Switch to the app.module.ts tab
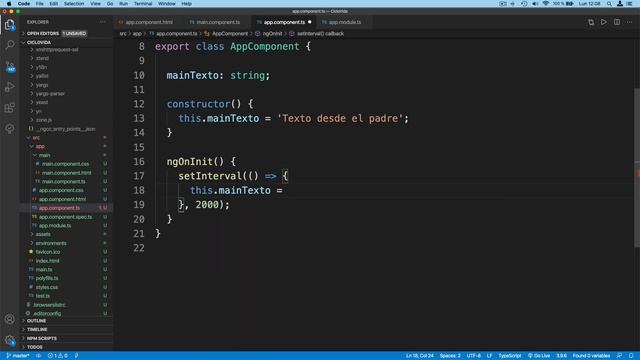 click(x=344, y=22)
